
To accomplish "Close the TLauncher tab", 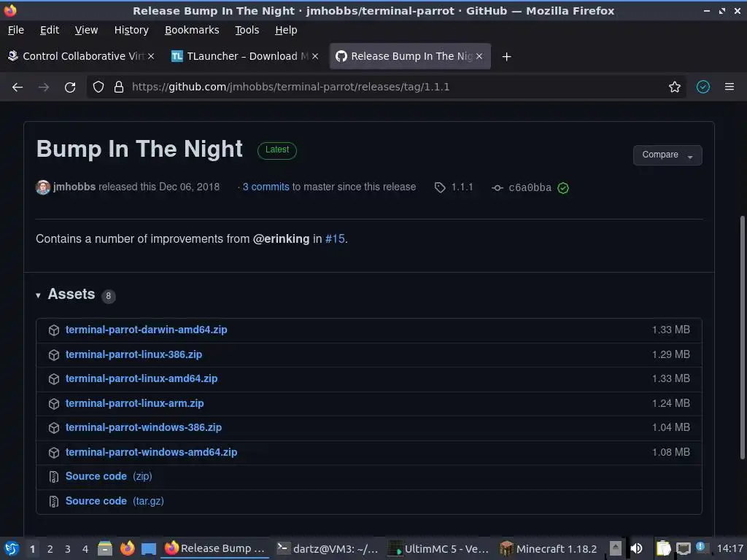I will (315, 56).
